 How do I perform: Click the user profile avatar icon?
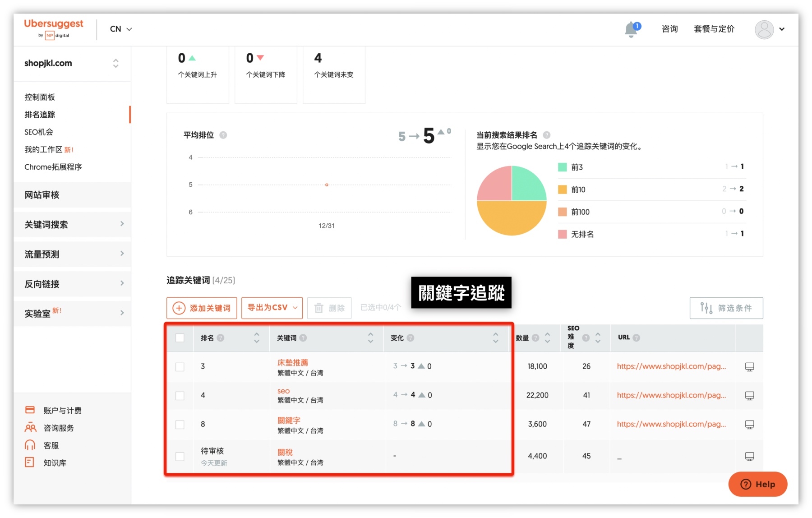(x=764, y=29)
